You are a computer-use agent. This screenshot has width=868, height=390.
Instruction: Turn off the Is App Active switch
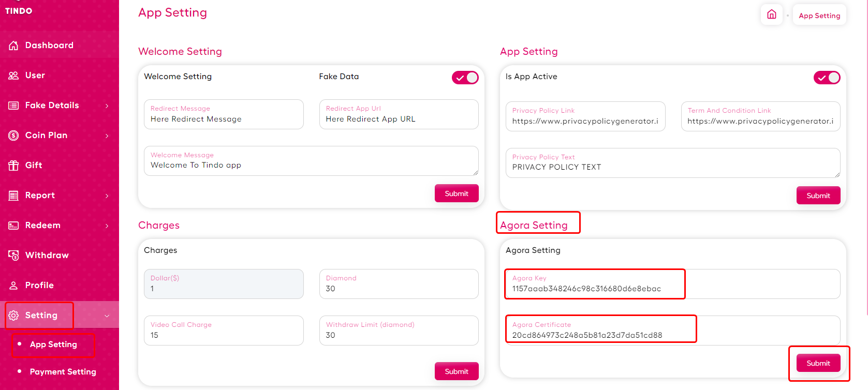(x=827, y=78)
